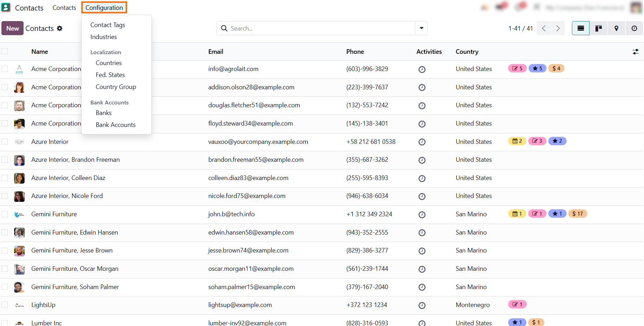The image size is (644, 326).
Task: Click the Gemini Furniture company logo avatar
Action: [x=19, y=214]
